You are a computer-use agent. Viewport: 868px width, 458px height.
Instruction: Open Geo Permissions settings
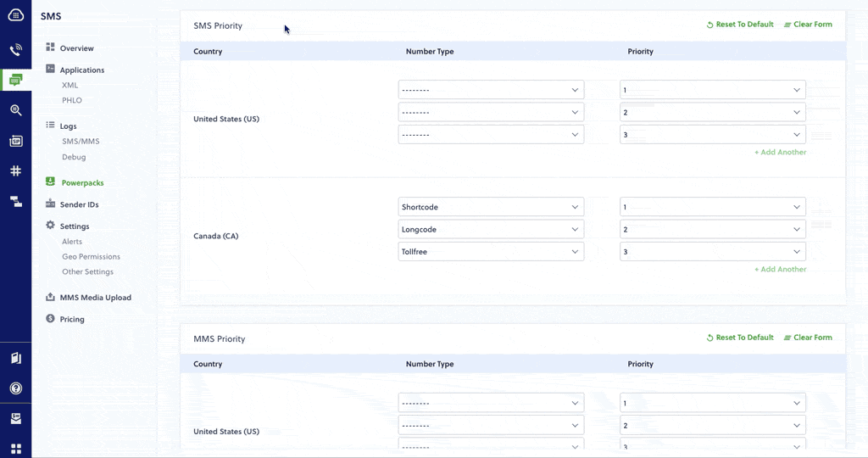91,257
